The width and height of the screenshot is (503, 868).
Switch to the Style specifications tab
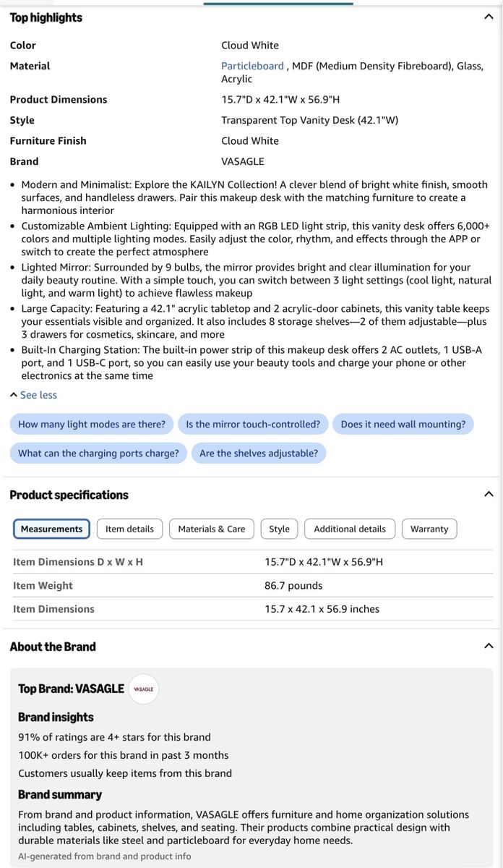[279, 529]
